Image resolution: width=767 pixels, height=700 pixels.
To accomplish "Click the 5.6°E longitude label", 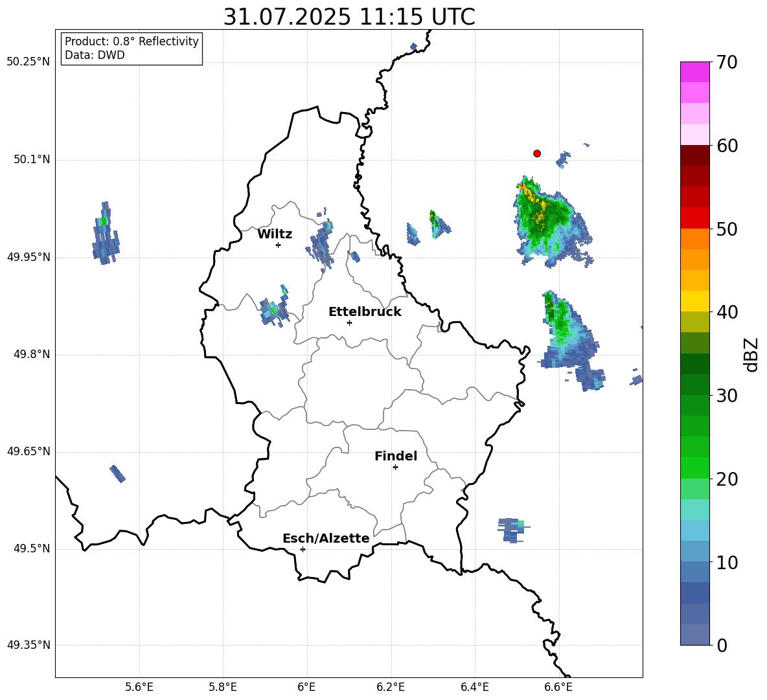I will (x=139, y=687).
